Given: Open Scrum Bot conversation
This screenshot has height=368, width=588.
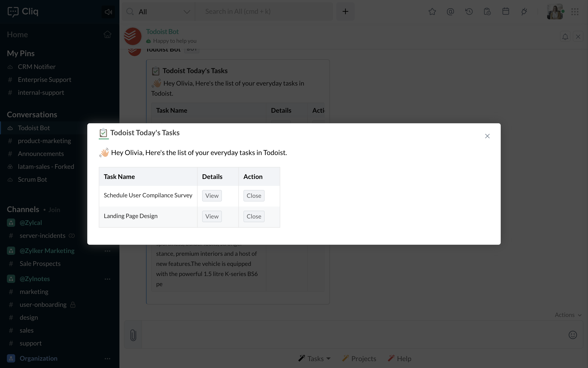Looking at the screenshot, I should click(32, 179).
